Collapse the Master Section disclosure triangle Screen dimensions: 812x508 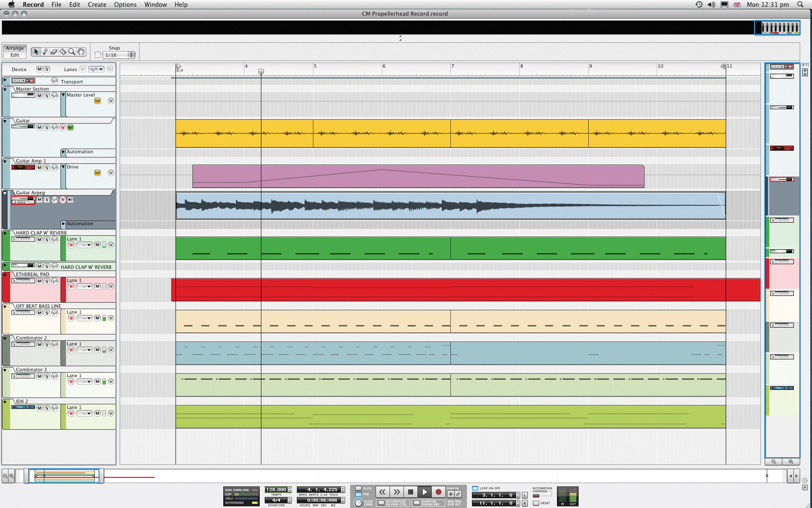[4, 89]
